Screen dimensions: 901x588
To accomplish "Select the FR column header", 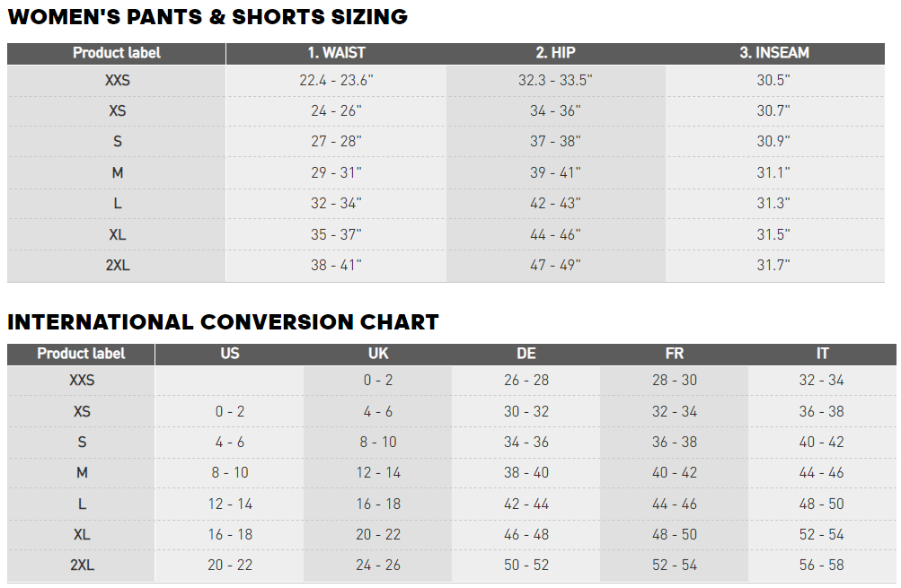I will click(x=674, y=354).
